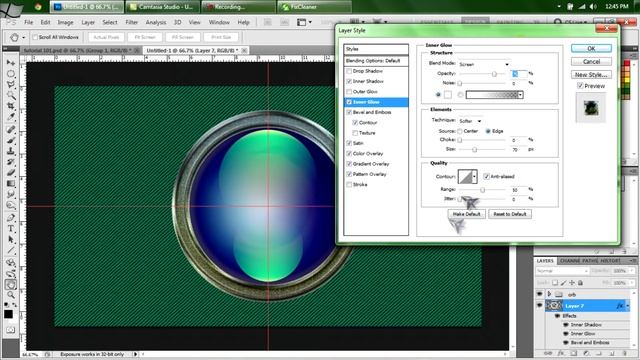Image resolution: width=640 pixels, height=360 pixels.
Task: Toggle Quick Mask mode icon
Action: (10, 329)
